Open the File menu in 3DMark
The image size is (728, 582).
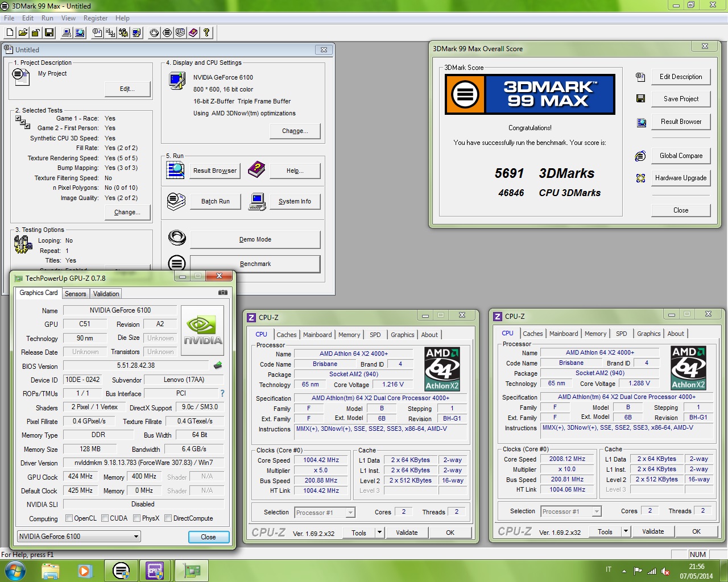[9, 18]
